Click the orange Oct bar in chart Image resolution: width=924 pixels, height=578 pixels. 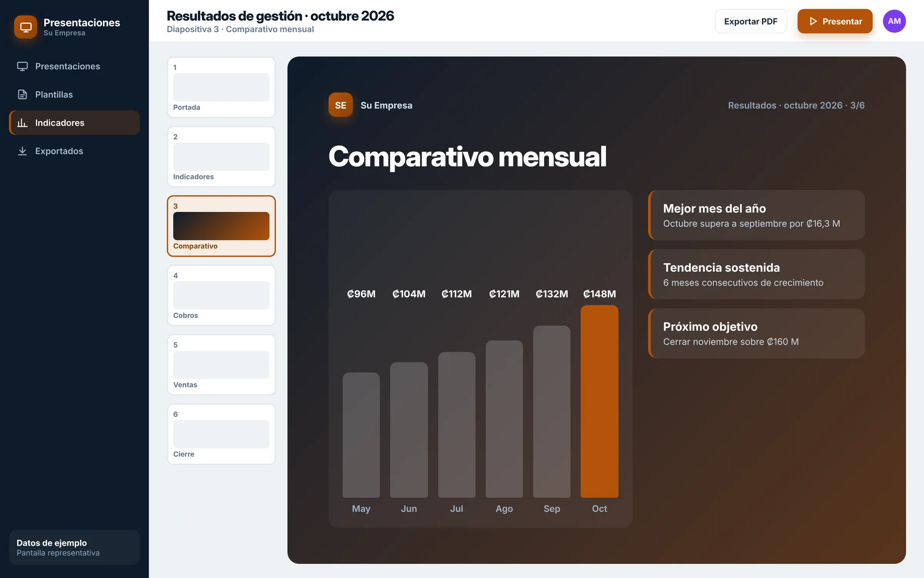point(599,401)
